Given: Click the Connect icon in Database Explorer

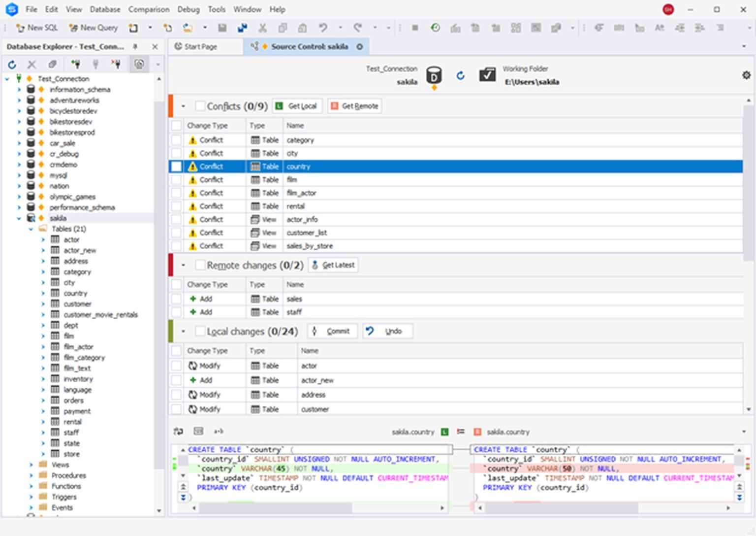Looking at the screenshot, I should 76,64.
